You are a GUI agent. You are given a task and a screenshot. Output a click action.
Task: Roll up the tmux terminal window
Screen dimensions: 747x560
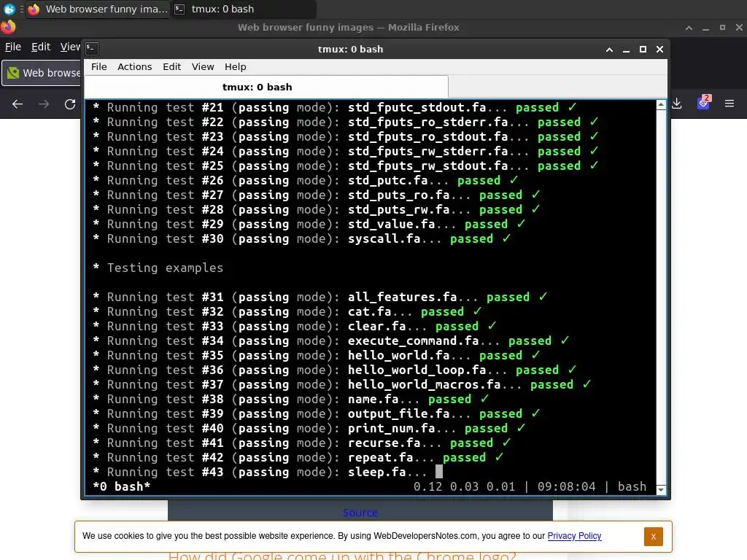pos(609,50)
